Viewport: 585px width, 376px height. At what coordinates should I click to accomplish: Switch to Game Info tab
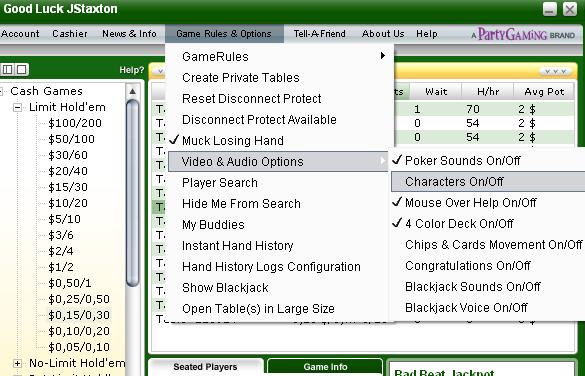[x=325, y=367]
